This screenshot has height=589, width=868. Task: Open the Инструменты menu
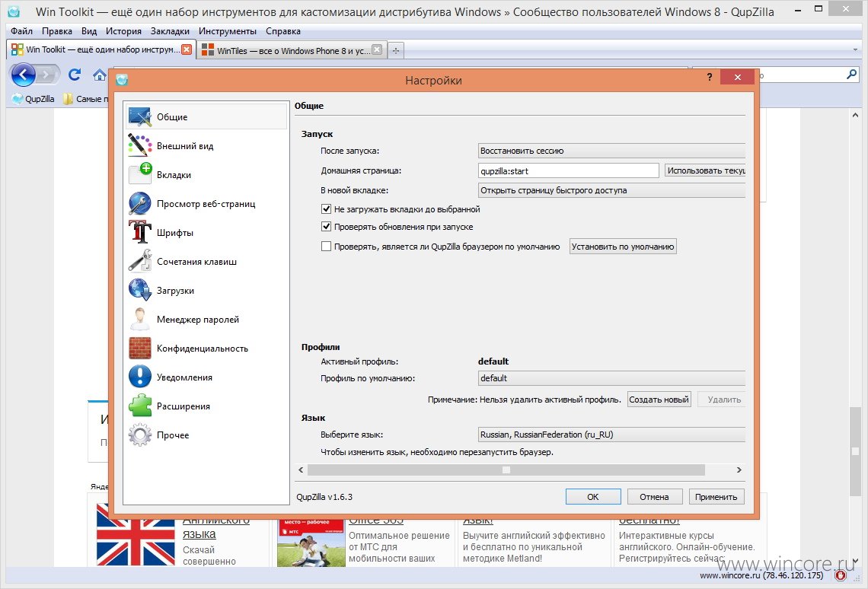tap(228, 31)
